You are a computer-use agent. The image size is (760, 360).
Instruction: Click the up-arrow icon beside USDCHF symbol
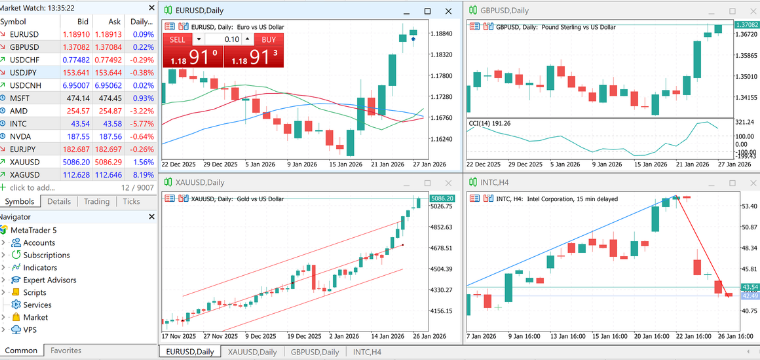3,60
